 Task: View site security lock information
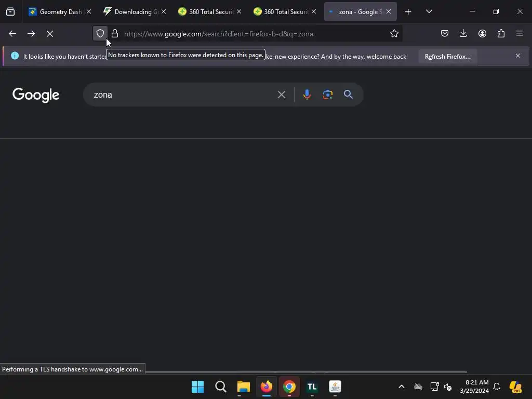[115, 34]
